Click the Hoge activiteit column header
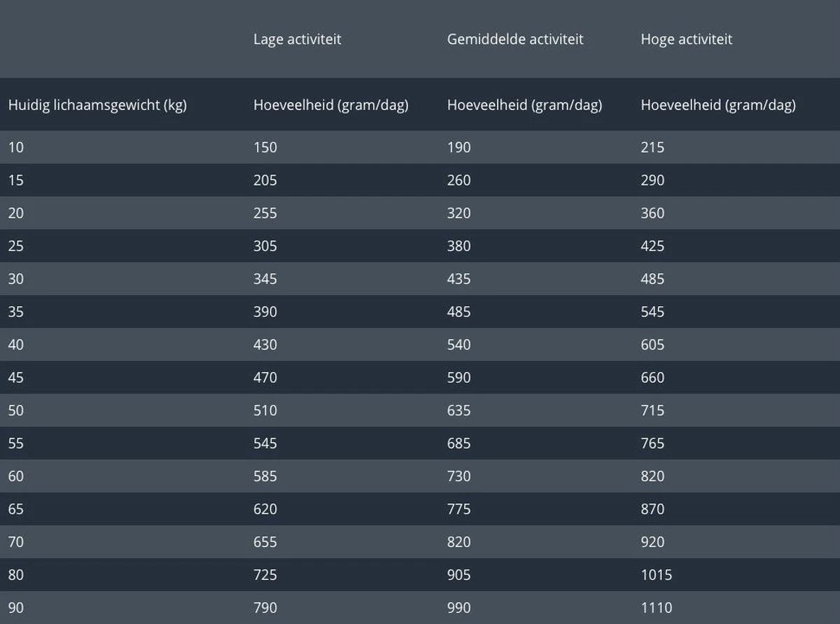 click(x=687, y=39)
